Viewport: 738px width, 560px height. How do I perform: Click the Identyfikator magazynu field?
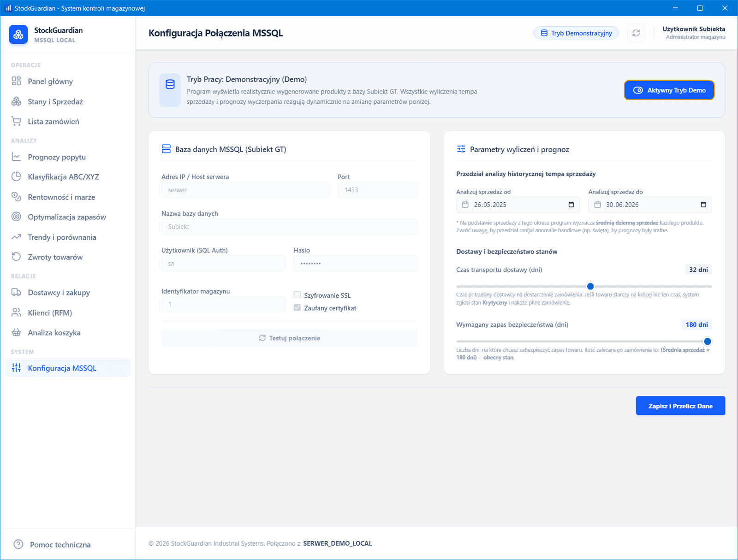pyautogui.click(x=223, y=304)
